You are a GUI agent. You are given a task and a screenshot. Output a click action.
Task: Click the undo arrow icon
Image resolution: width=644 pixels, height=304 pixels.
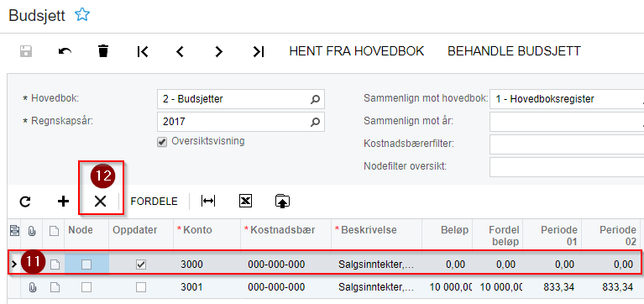coord(65,51)
